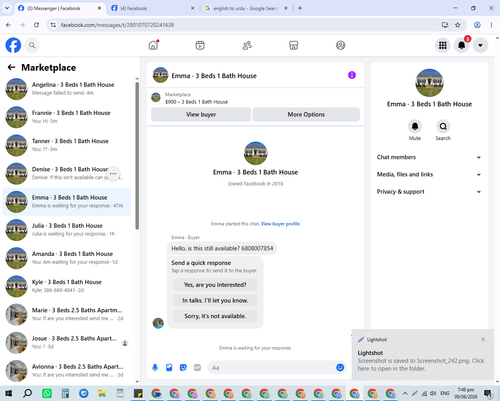Click the address bar URL

pyautogui.click(x=117, y=25)
